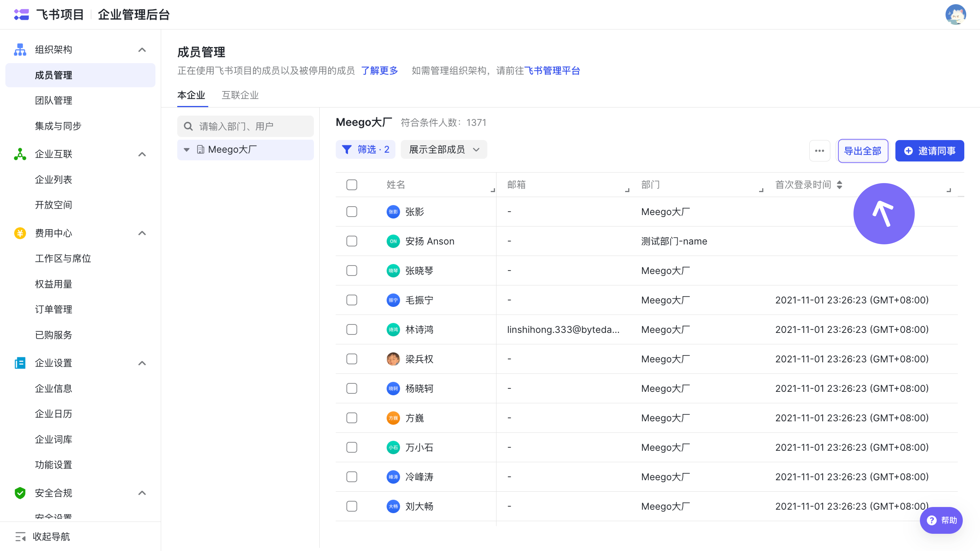Open the user profile avatar
The height and width of the screenshot is (551, 980).
(x=955, y=15)
